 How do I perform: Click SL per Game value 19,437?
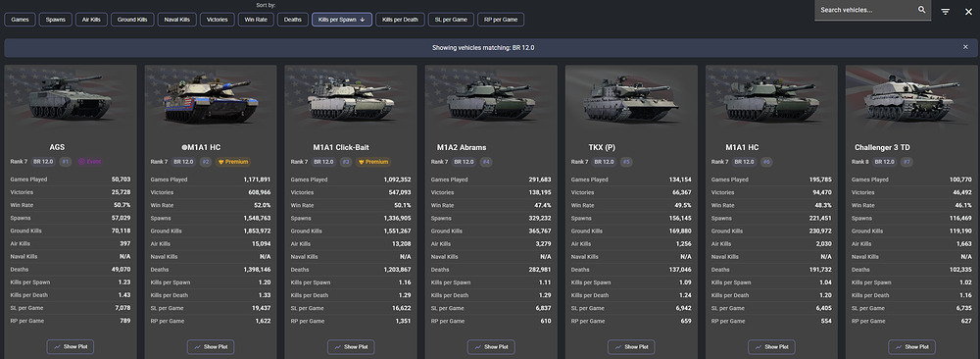click(x=262, y=308)
